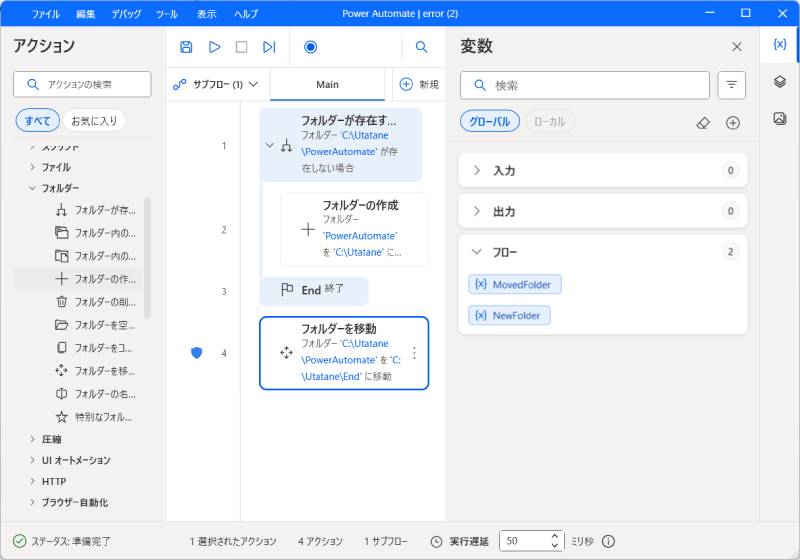Click the info icon near ミリ秒
The width and height of the screenshot is (800, 560).
click(608, 541)
